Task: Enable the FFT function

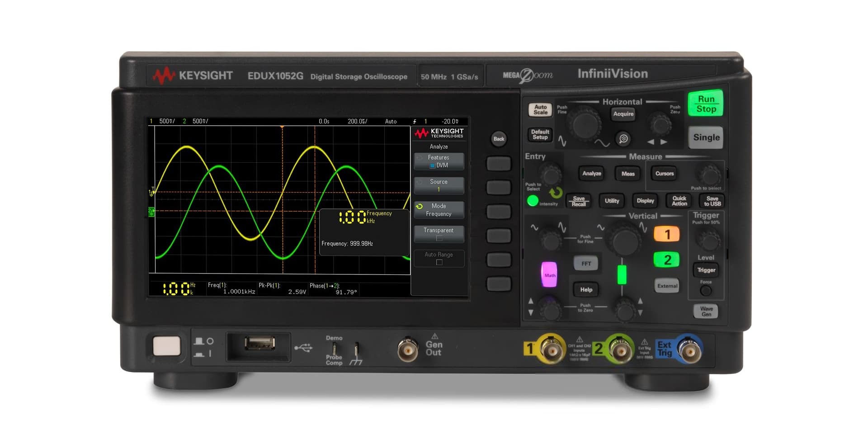Action: pos(586,263)
